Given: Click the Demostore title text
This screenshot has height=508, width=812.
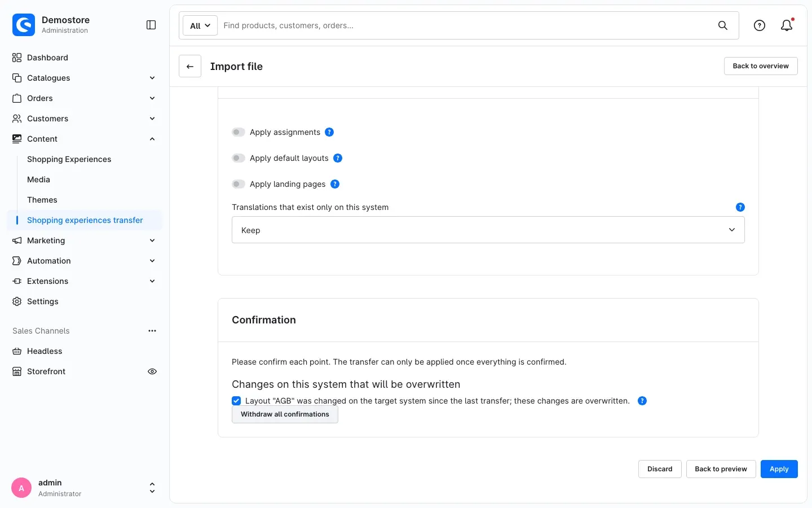Looking at the screenshot, I should tap(65, 20).
